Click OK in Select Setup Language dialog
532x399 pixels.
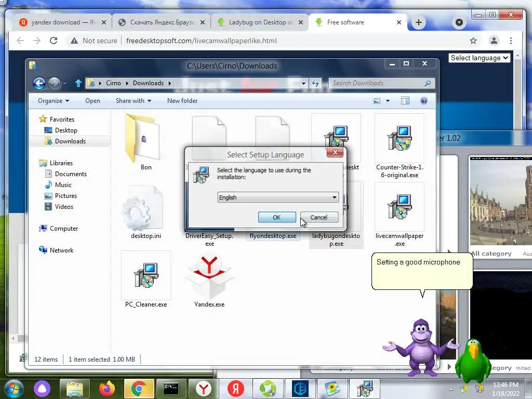[x=277, y=217]
